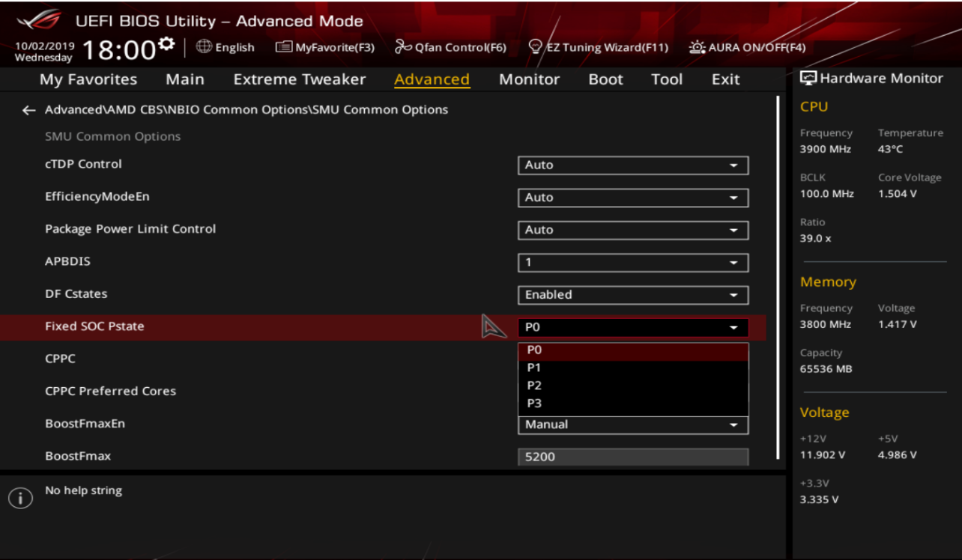
Task: Click the breadcrumb path text
Action: 246,109
